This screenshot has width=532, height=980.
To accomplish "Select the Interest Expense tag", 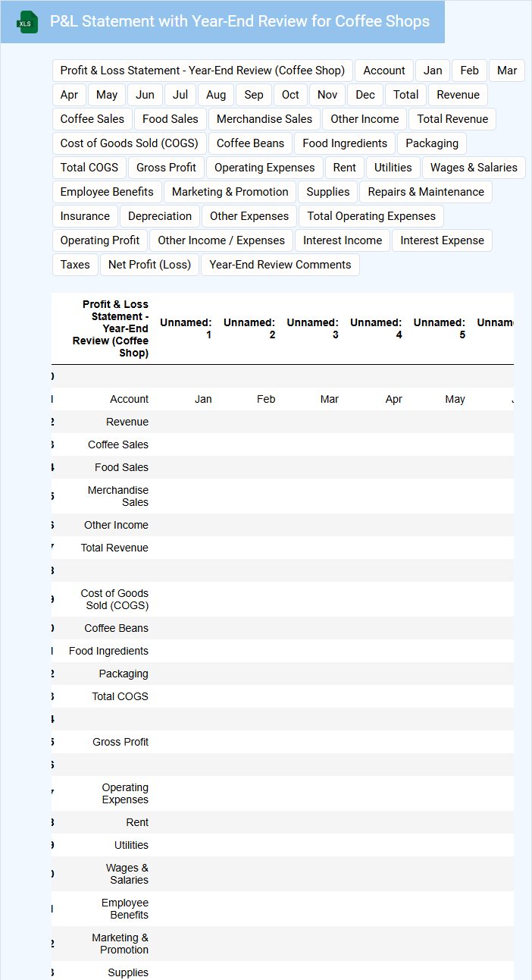I will [x=442, y=240].
